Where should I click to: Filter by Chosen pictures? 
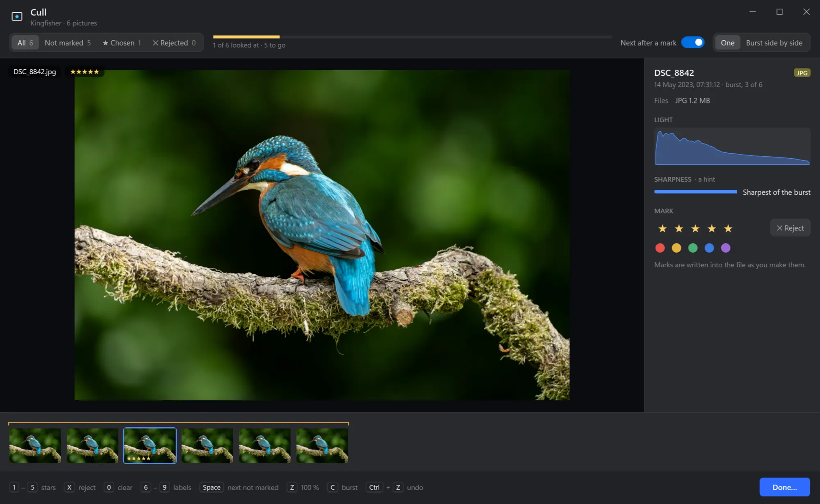(x=122, y=43)
